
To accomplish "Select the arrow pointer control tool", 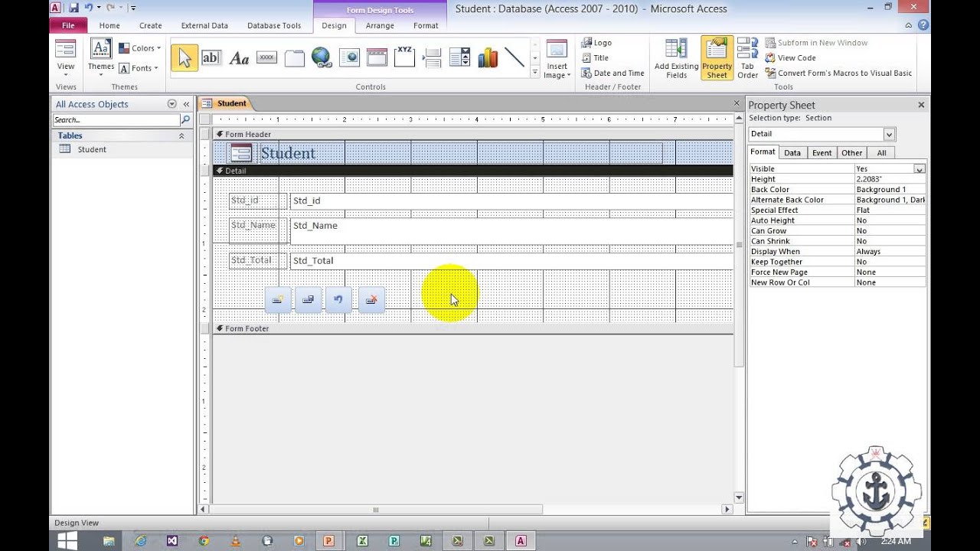I will click(184, 58).
